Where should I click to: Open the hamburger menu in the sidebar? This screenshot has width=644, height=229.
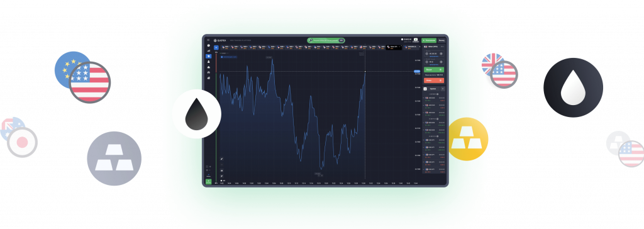(x=209, y=40)
